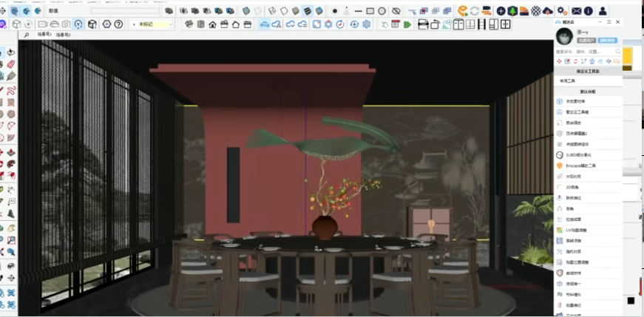Viewport: 644px width, 317px height.
Task: Toggle the hidden-geometry eye icon
Action: [396, 11]
